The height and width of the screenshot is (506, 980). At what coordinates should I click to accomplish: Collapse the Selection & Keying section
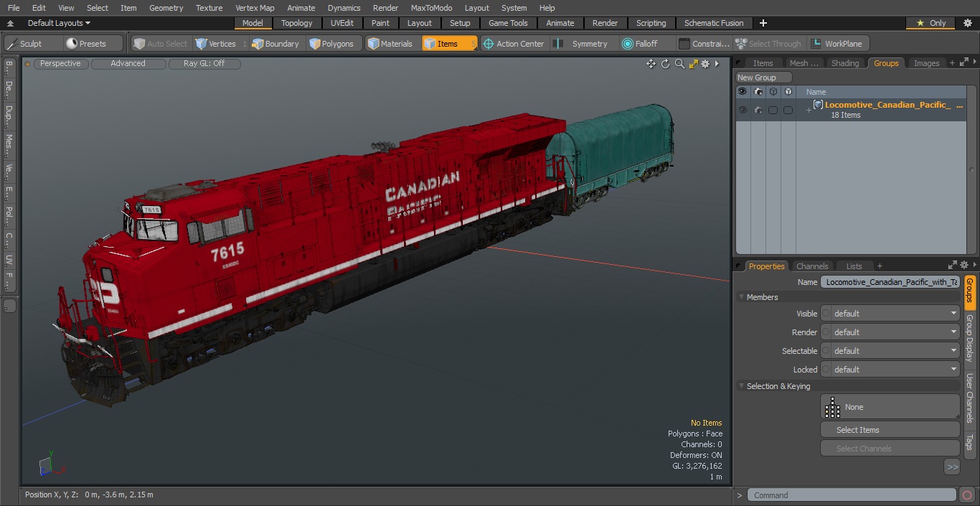(742, 386)
